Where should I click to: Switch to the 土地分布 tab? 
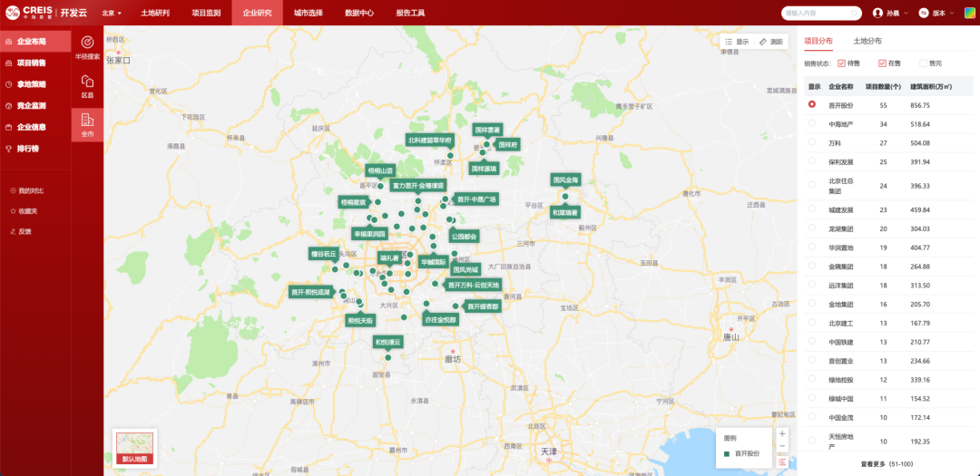tap(867, 41)
